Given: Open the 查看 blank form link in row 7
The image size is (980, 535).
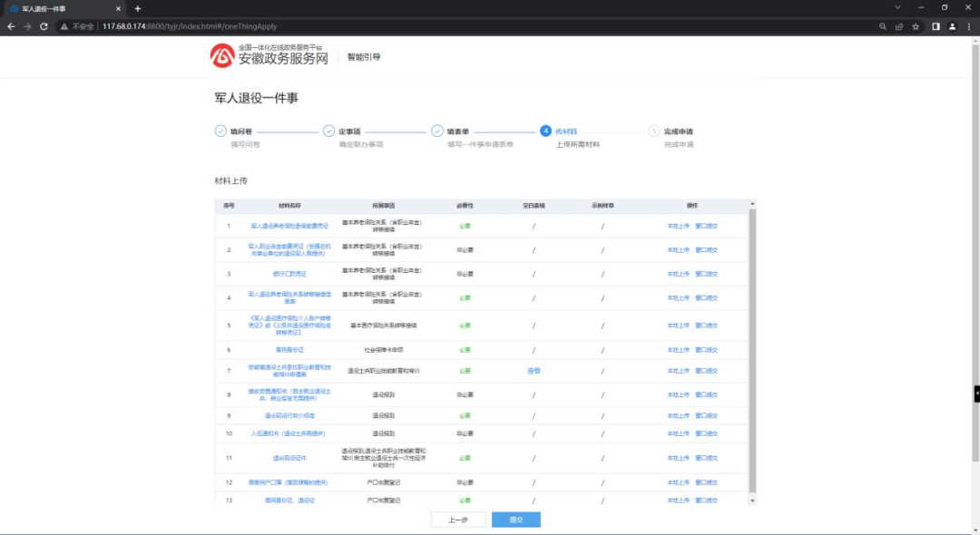Looking at the screenshot, I should (534, 371).
